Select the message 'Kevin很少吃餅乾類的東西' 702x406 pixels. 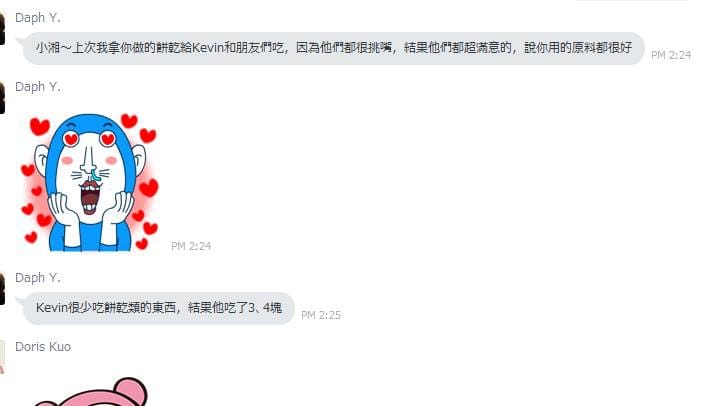[158, 308]
